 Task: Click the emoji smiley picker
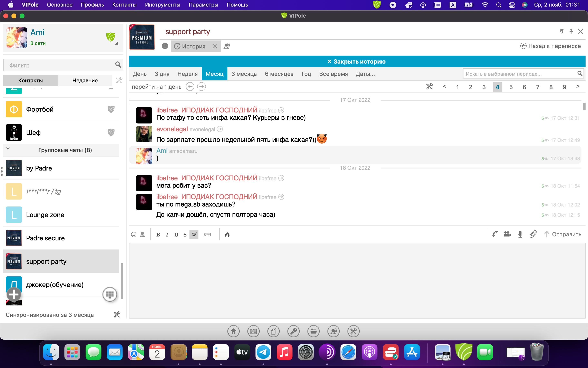(x=134, y=234)
